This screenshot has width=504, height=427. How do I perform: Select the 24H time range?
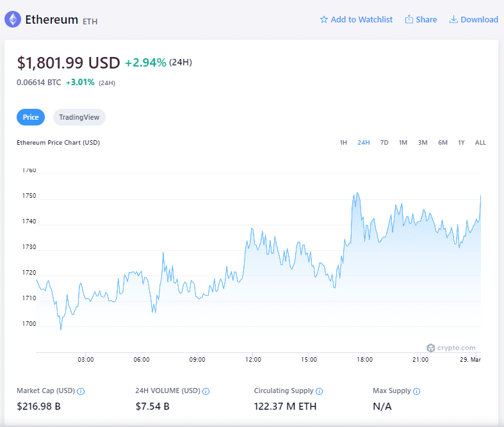click(x=364, y=143)
